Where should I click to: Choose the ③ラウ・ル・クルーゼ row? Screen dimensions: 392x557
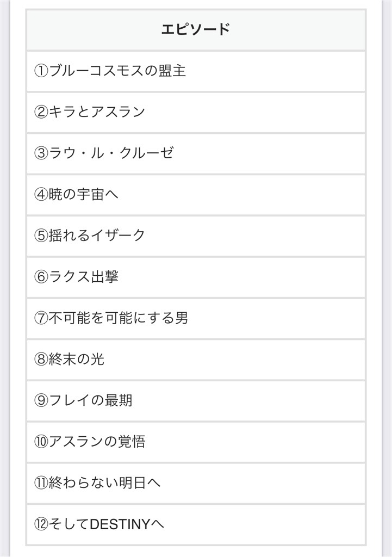[196, 153]
